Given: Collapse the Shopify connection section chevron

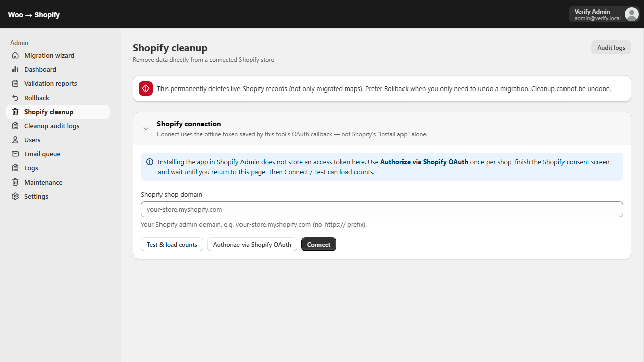Looking at the screenshot, I should (146, 129).
